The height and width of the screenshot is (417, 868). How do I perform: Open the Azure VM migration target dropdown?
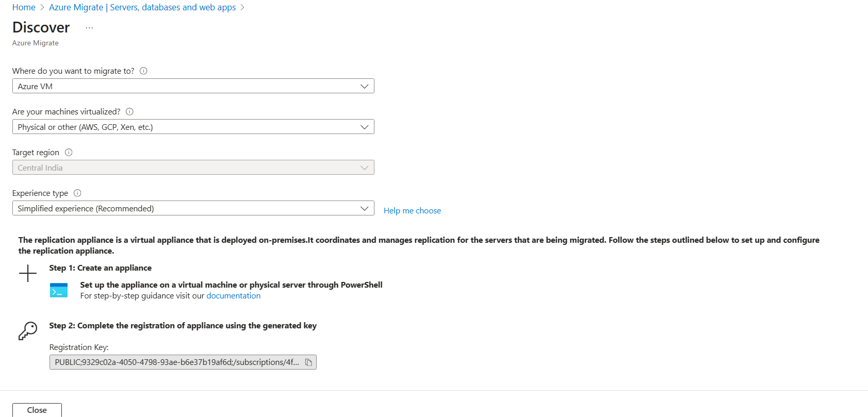tap(193, 86)
